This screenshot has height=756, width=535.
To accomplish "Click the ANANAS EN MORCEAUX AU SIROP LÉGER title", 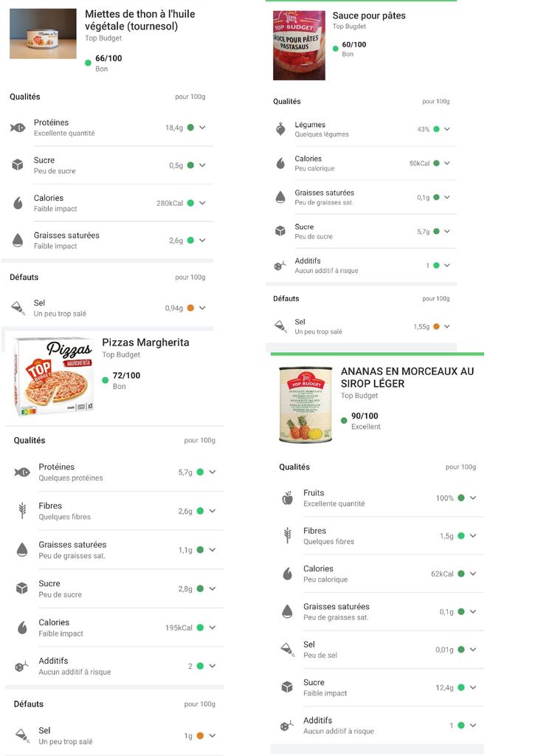I will point(407,377).
